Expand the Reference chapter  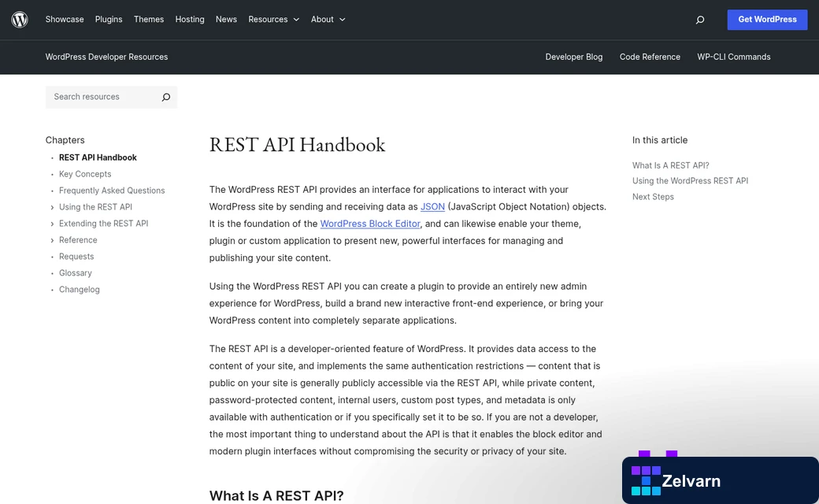pyautogui.click(x=52, y=240)
